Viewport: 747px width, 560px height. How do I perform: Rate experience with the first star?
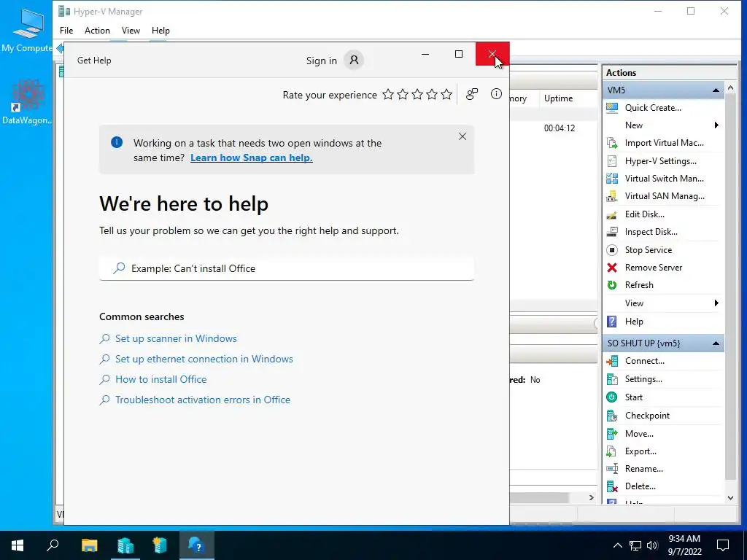(388, 94)
